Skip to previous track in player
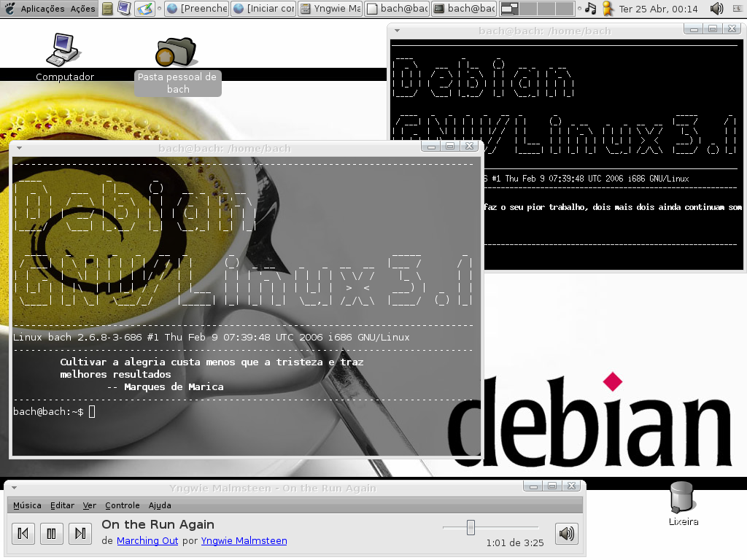 click(x=23, y=533)
